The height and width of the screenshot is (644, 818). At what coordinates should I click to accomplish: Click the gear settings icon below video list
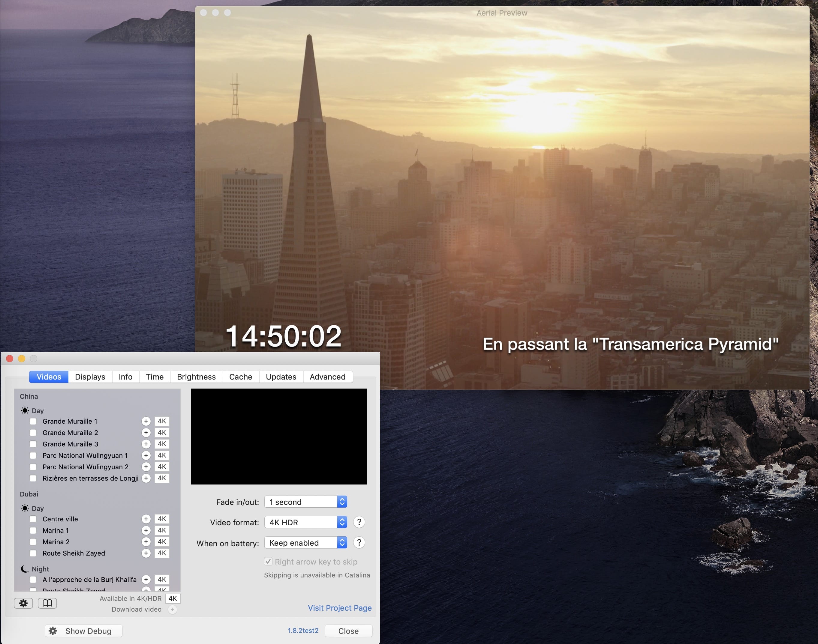click(23, 603)
